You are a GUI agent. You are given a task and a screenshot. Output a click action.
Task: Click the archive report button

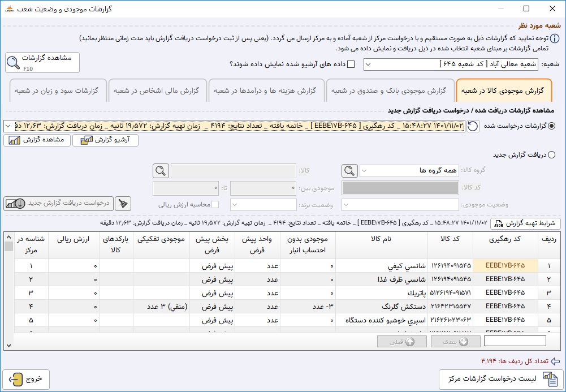(x=105, y=140)
